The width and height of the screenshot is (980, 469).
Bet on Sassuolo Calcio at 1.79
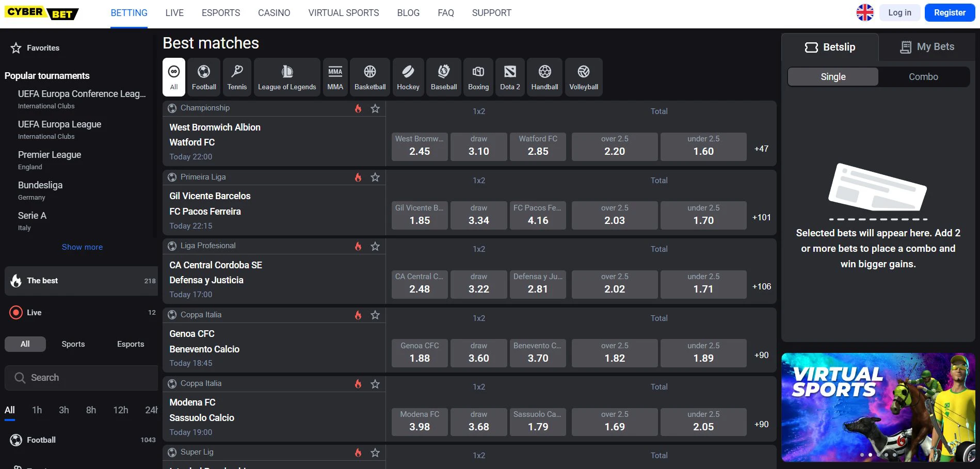(538, 422)
